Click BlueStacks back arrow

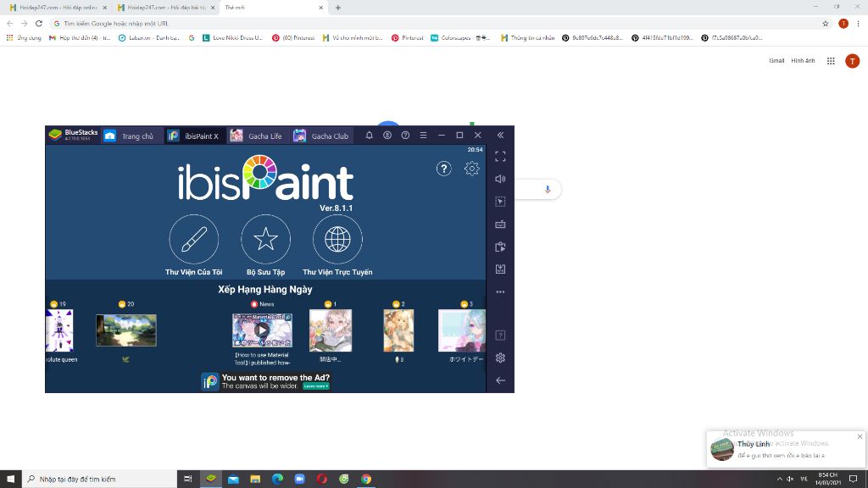(500, 380)
